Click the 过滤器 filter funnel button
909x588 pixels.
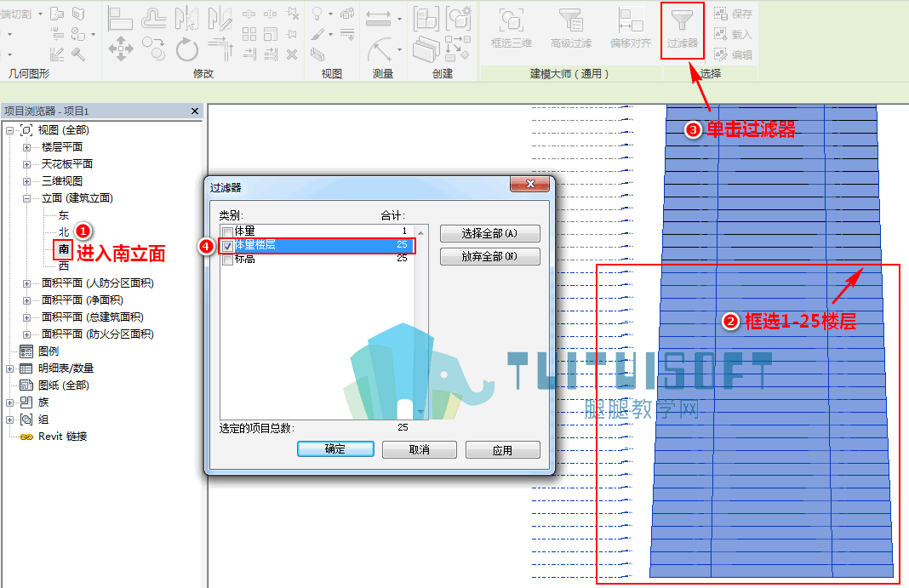tap(683, 29)
